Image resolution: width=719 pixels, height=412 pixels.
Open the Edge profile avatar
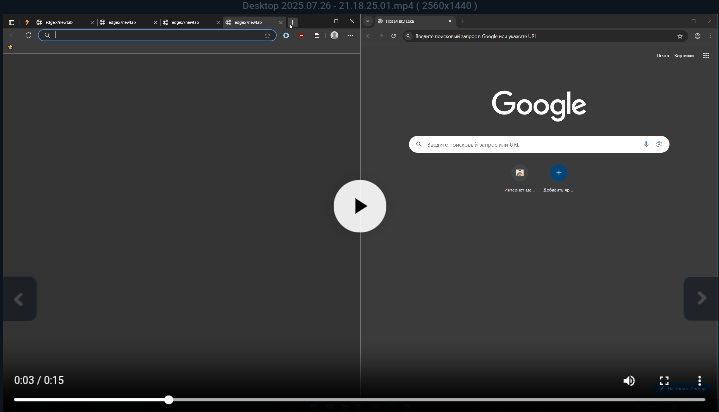(334, 35)
